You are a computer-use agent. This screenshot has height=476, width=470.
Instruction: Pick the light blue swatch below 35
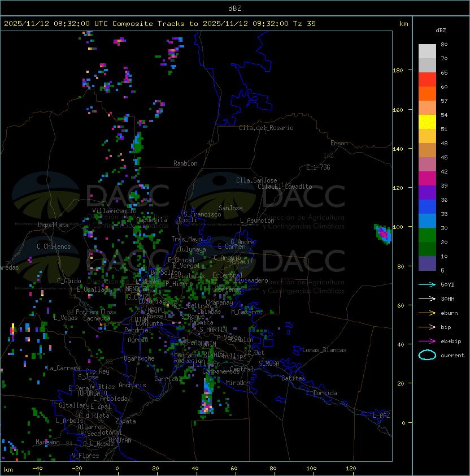pos(427,220)
